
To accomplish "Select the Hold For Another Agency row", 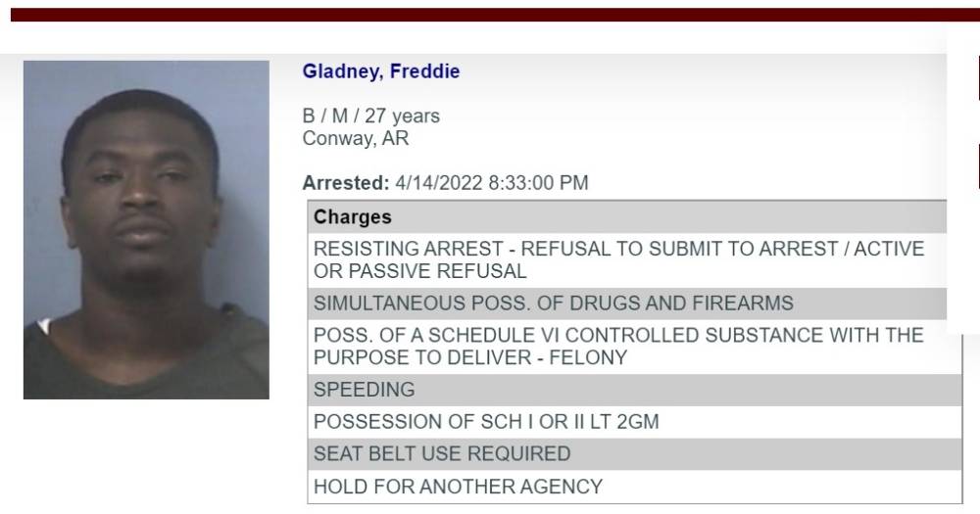I will pos(634,487).
